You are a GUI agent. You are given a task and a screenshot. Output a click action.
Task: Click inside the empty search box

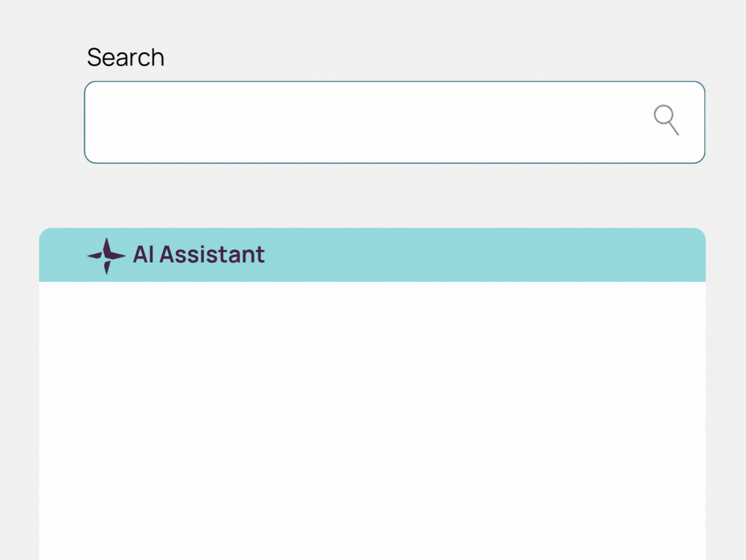tap(363, 122)
